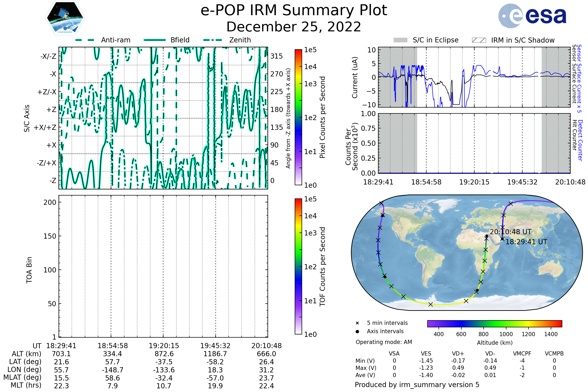Image resolution: width=588 pixels, height=392 pixels.
Task: Click the CASSIOPE satellite hexagon logo
Action: (65, 18)
